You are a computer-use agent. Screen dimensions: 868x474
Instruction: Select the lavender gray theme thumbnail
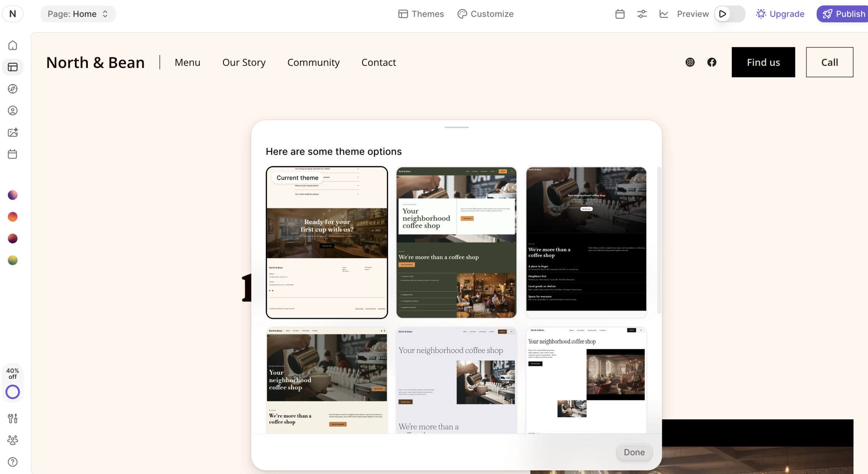point(456,380)
